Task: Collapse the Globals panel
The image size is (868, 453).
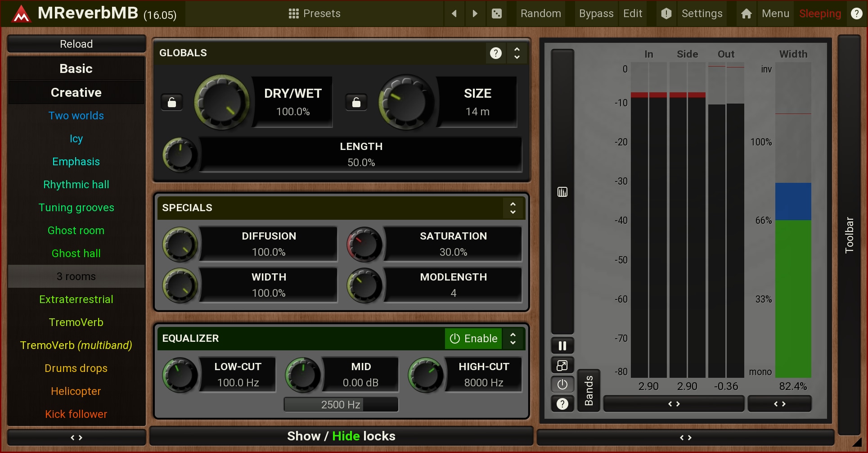Action: [x=517, y=53]
